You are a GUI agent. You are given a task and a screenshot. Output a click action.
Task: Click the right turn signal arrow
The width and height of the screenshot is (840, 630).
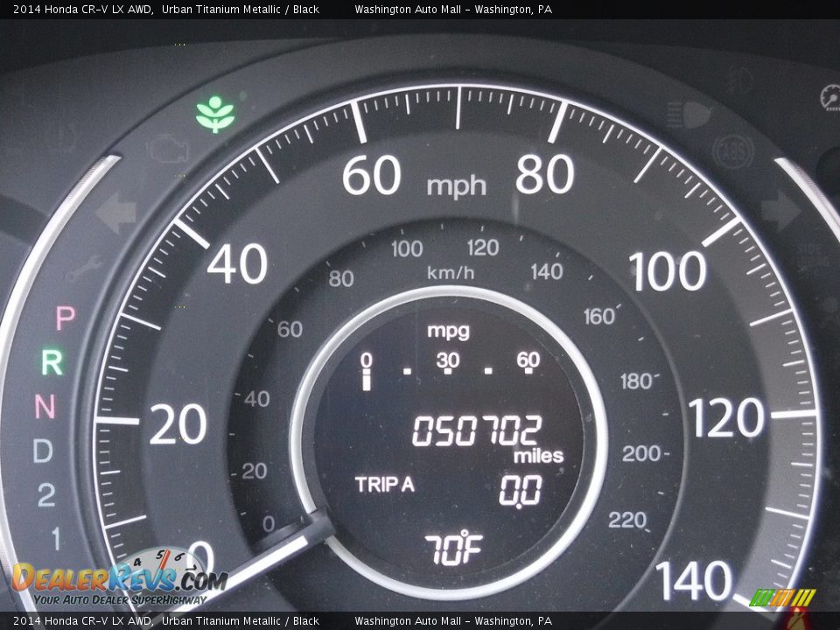[780, 211]
